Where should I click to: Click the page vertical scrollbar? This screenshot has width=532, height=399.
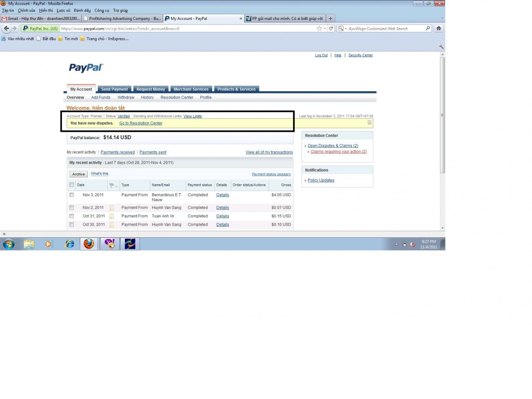coord(442,116)
